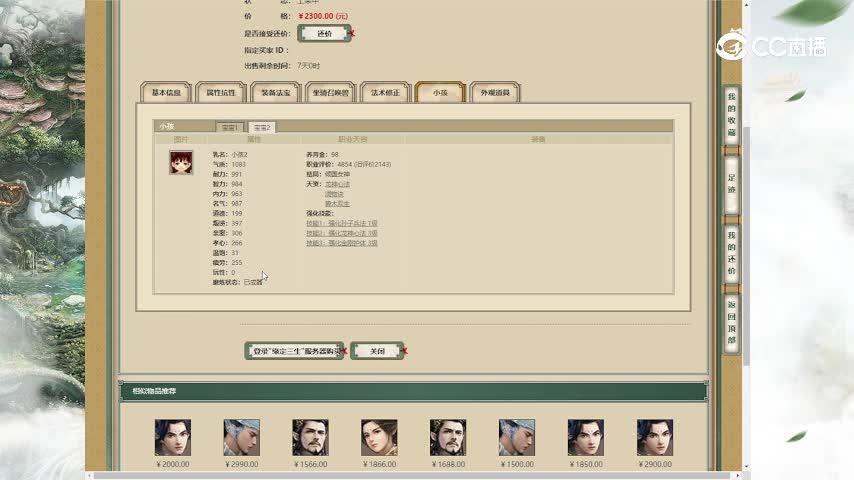Viewport: 854px width, 480px height.
Task: Click the 龙神心法 talent link
Action: point(337,184)
